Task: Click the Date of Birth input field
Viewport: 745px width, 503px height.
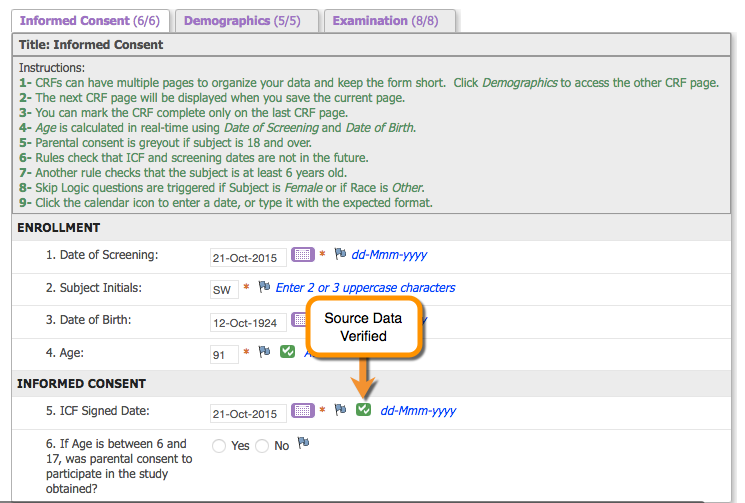Action: pyautogui.click(x=247, y=322)
